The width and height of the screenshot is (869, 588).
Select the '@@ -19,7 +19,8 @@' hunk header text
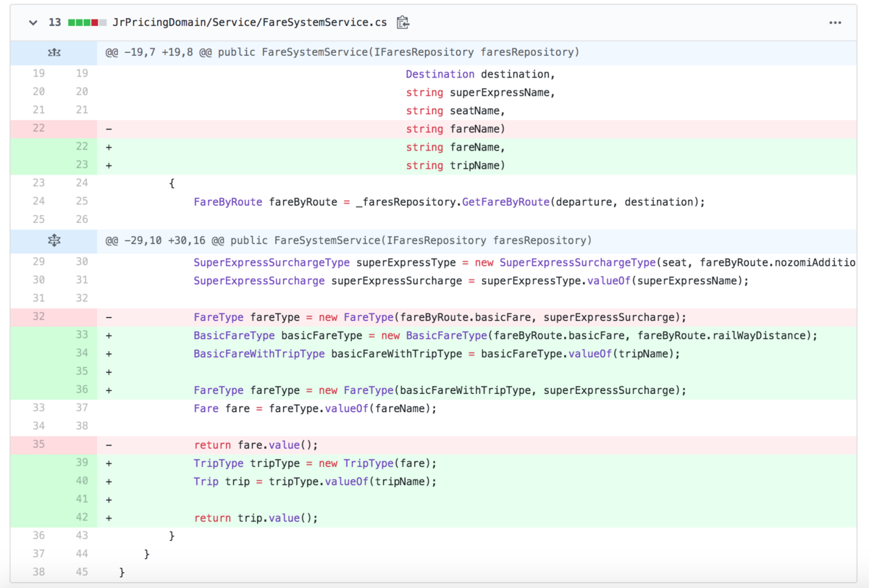click(x=342, y=53)
